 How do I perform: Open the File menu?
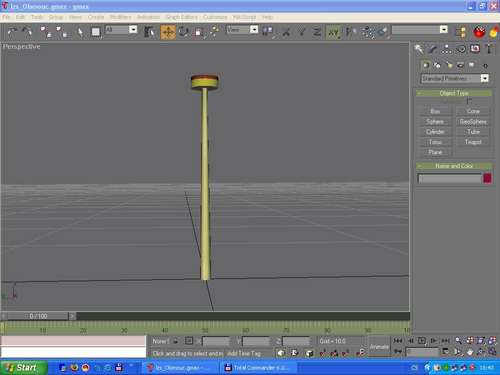[x=6, y=17]
